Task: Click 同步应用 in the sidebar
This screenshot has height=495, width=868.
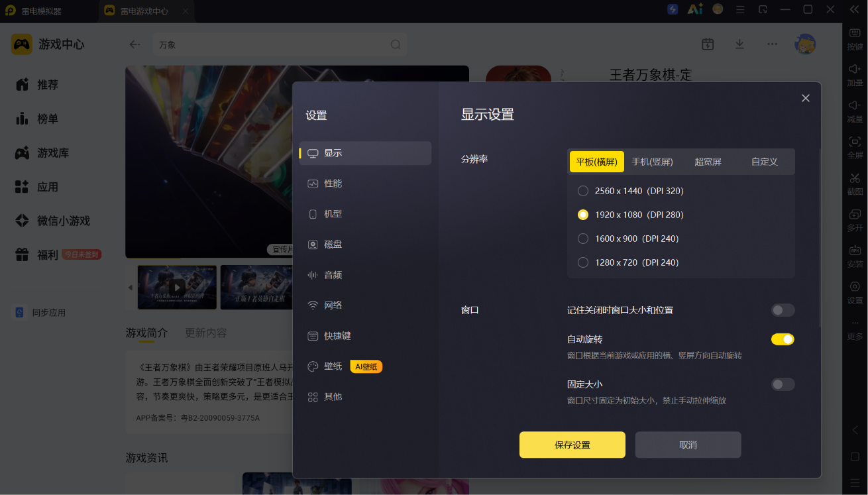Action: 41,312
